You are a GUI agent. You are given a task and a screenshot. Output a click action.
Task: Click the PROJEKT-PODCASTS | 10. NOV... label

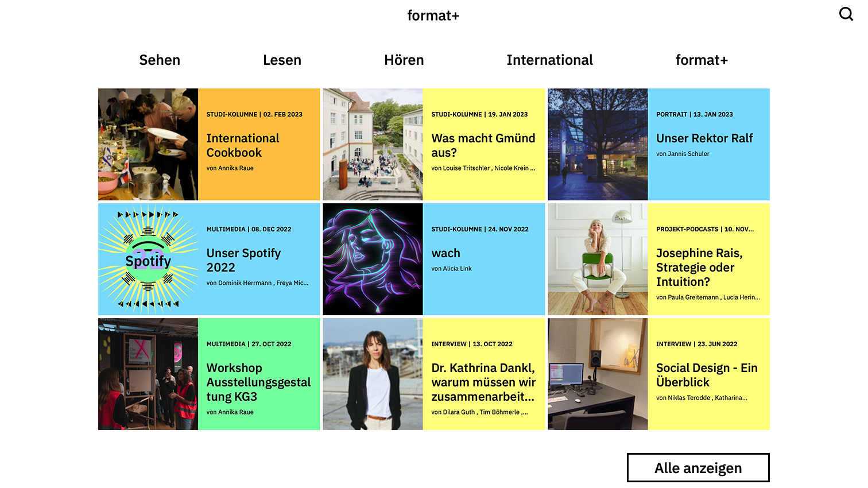click(705, 229)
